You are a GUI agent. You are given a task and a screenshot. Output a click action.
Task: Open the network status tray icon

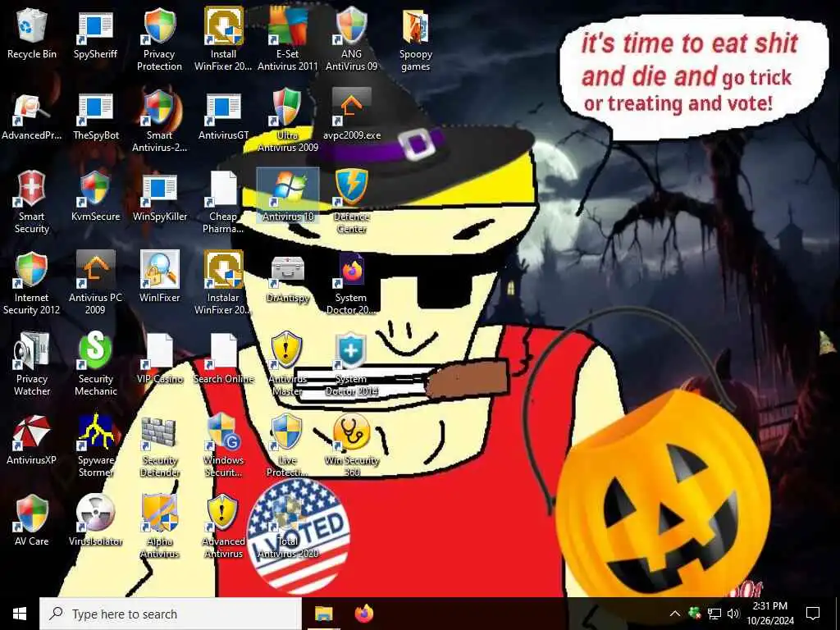point(714,614)
